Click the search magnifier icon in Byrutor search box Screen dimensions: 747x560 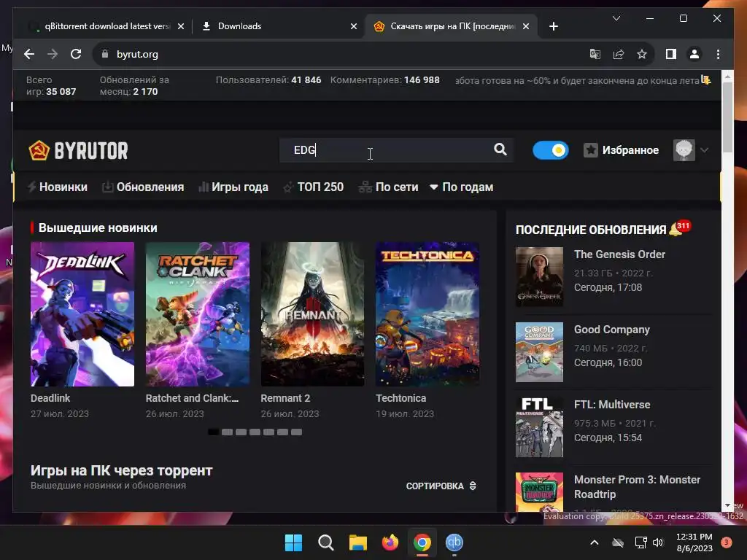click(x=500, y=149)
